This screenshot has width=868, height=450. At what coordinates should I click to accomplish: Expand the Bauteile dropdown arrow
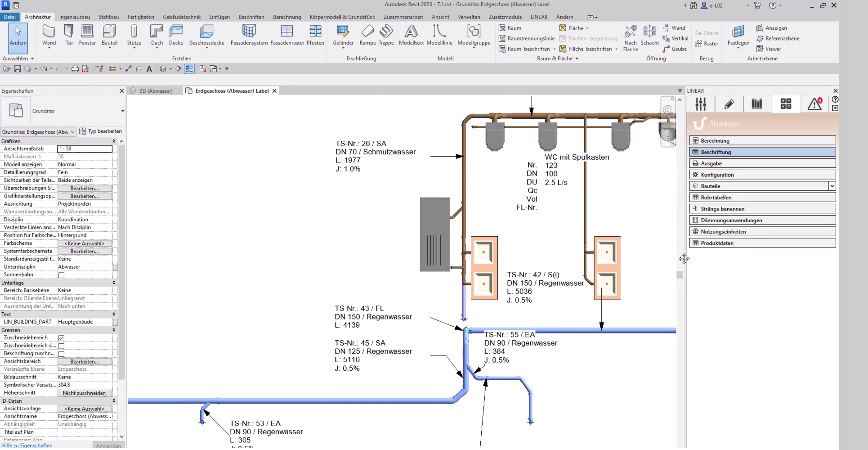point(832,186)
